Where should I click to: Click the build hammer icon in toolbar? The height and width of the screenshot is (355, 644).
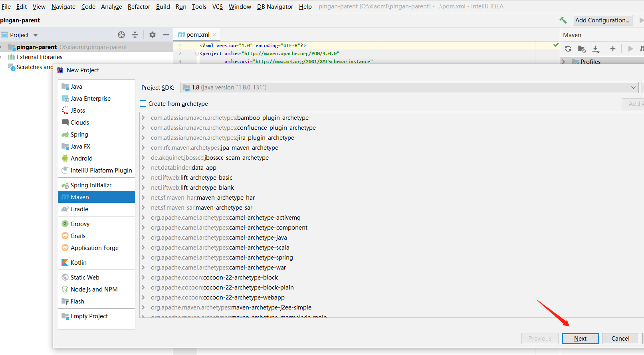[563, 20]
